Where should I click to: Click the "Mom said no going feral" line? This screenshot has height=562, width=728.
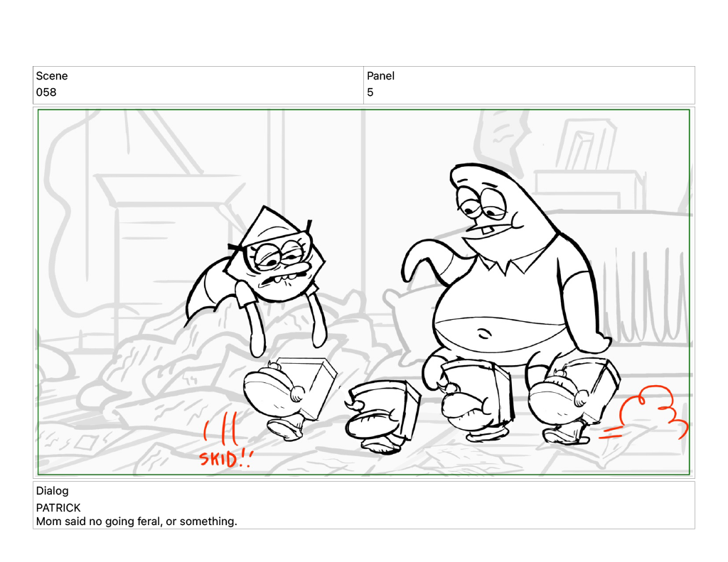(136, 522)
